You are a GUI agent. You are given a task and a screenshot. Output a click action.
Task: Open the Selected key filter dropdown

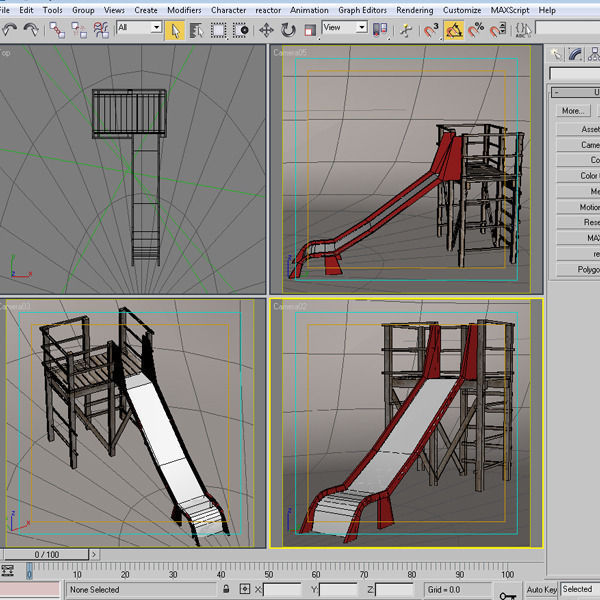[x=580, y=589]
